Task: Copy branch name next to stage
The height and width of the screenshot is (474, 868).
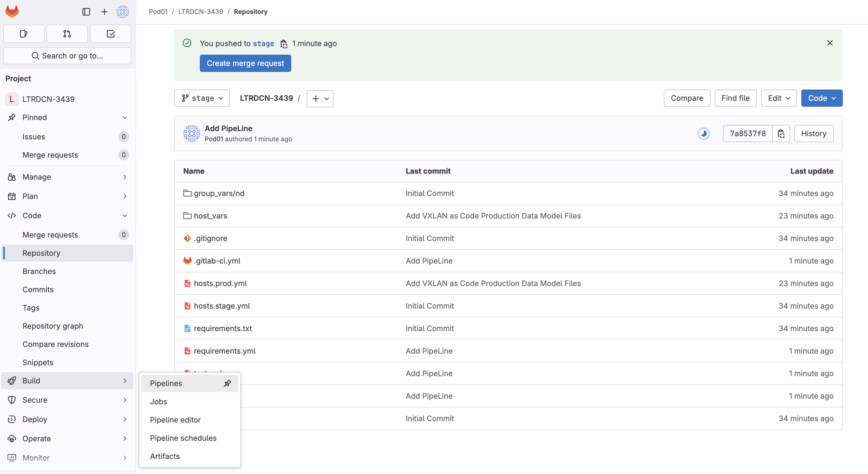Action: (x=284, y=44)
